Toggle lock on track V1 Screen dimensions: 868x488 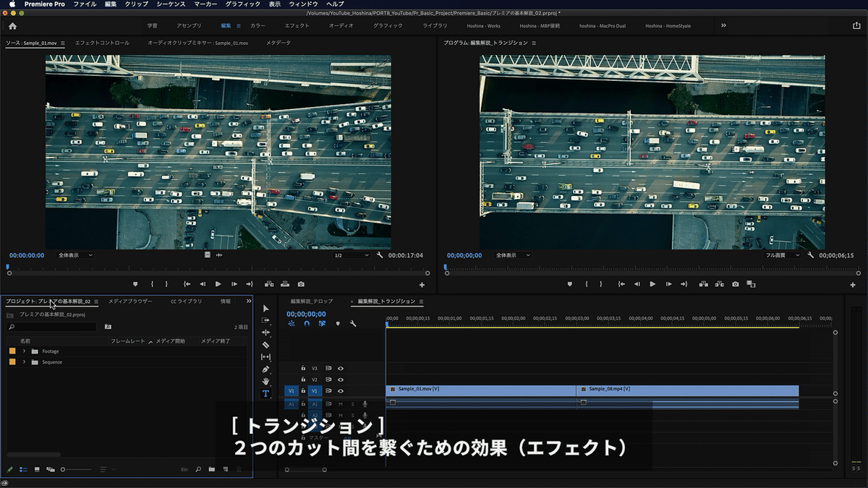[x=303, y=391]
